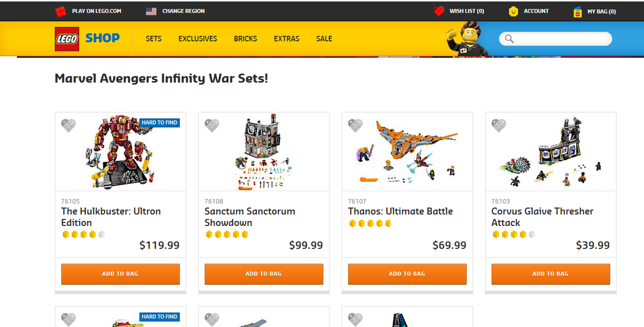The width and height of the screenshot is (644, 327).
Task: Add The Hulkbuster: Ultron Edition to bag
Action: click(120, 274)
